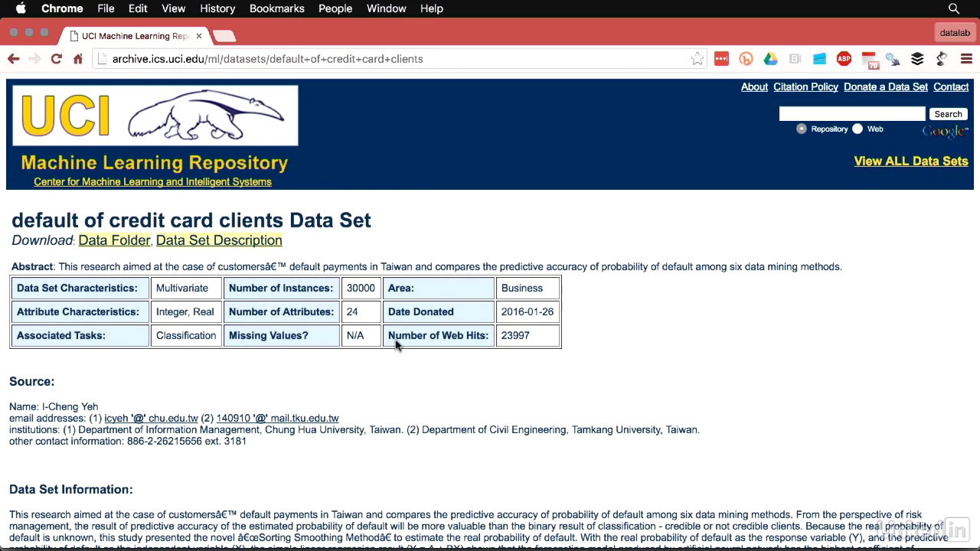Open the Buffer stacked-layers extension
This screenshot has height=551, width=980.
pyautogui.click(x=917, y=59)
